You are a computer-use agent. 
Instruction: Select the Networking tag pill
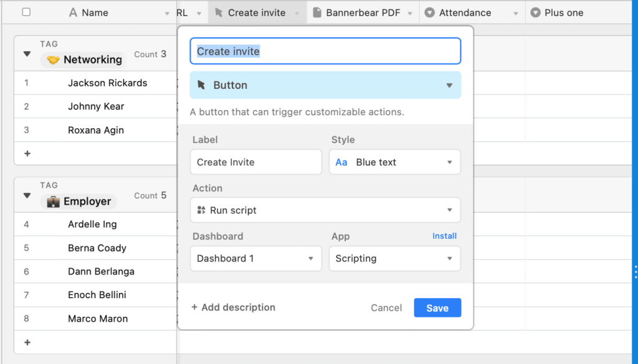coord(84,60)
